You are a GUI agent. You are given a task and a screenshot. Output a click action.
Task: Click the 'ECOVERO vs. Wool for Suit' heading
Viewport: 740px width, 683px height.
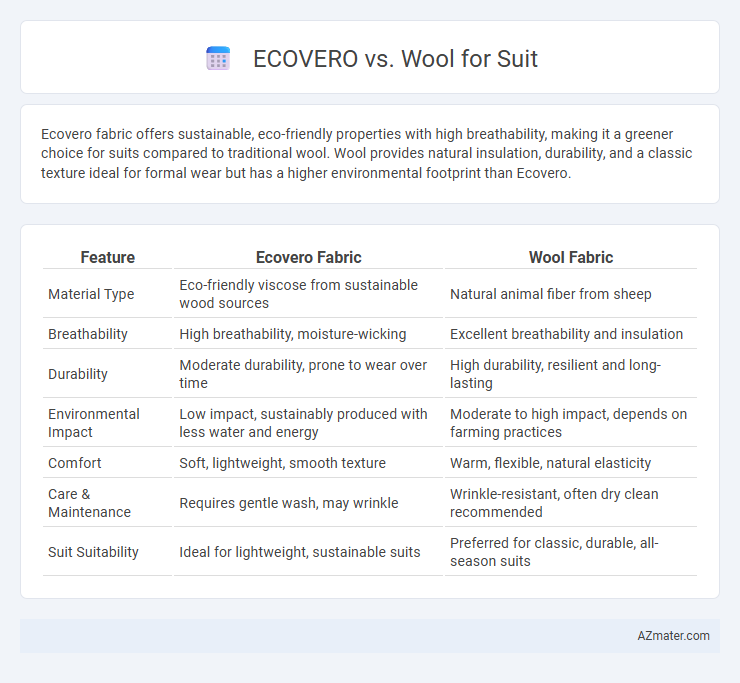tap(395, 59)
